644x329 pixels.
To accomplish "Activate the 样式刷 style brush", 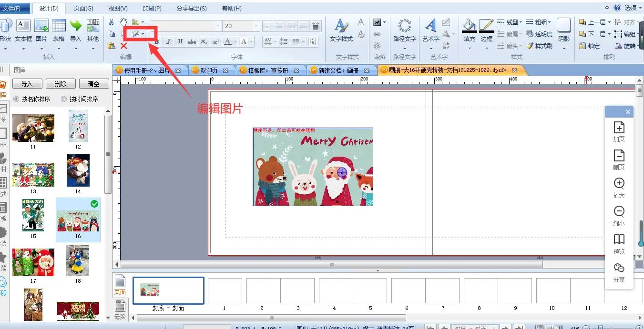I will tap(539, 46).
